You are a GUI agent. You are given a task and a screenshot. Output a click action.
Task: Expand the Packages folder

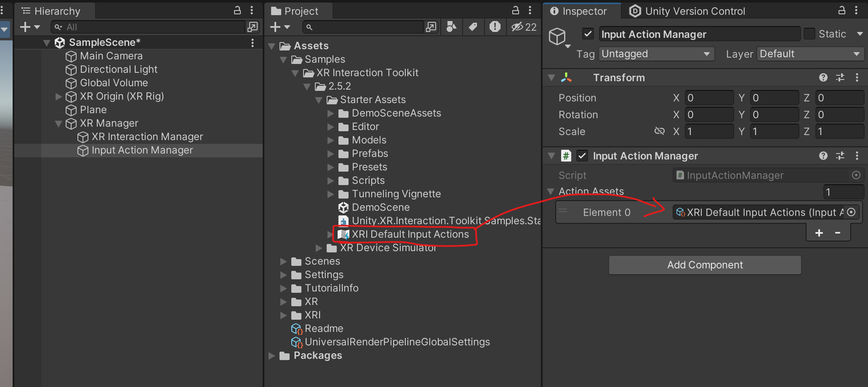click(272, 356)
